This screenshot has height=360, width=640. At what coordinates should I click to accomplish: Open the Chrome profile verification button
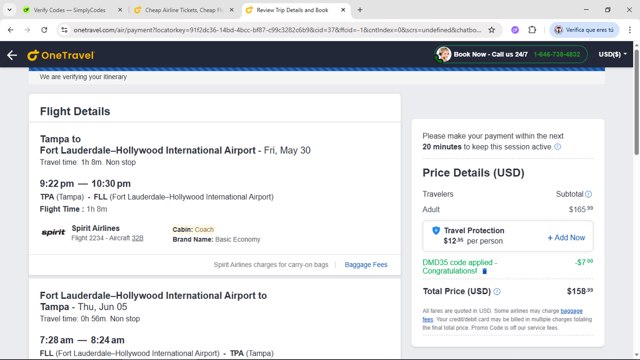(584, 30)
